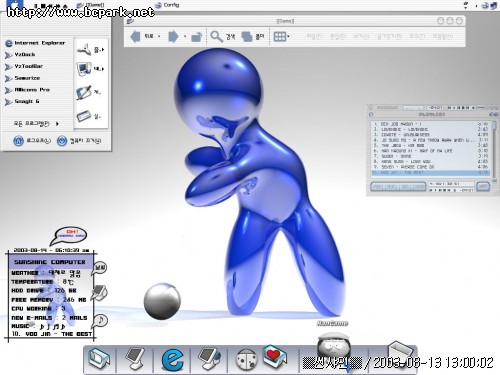
Task: Launch Internet Explorer from the dock
Action: click(x=172, y=359)
